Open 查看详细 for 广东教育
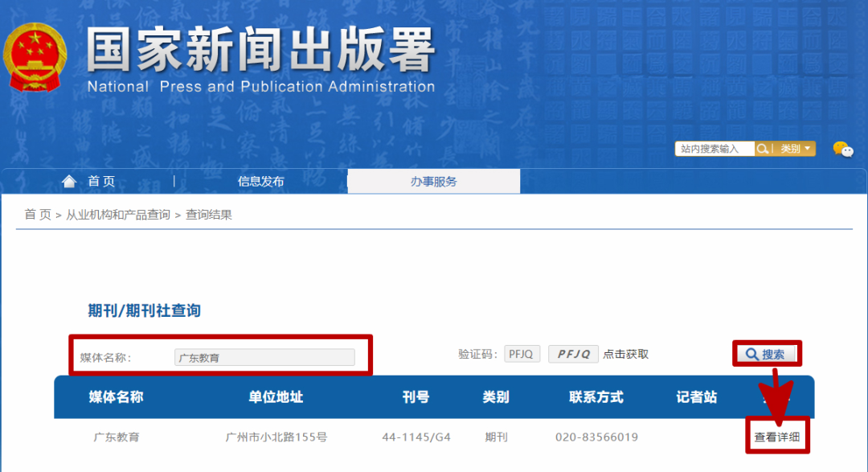Viewport: 868px width, 472px height. pos(777,437)
